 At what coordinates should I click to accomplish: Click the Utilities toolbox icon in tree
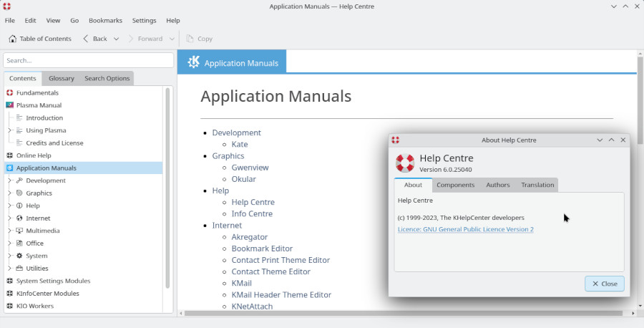19,269
